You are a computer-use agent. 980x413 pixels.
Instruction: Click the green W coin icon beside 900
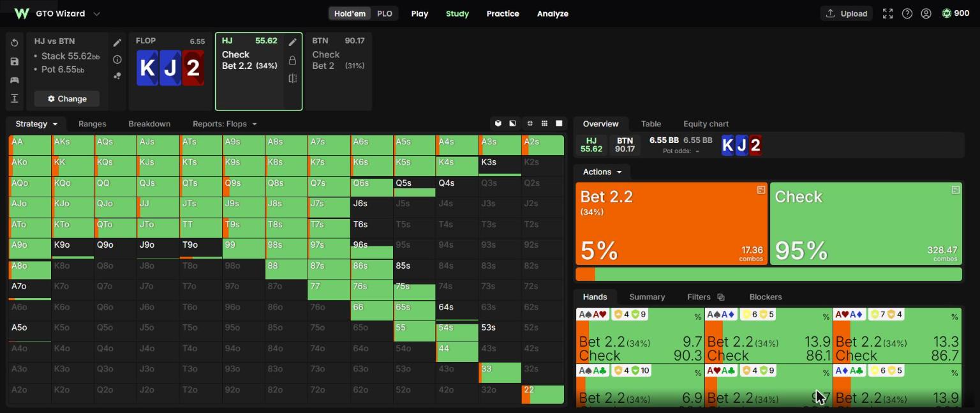click(946, 13)
